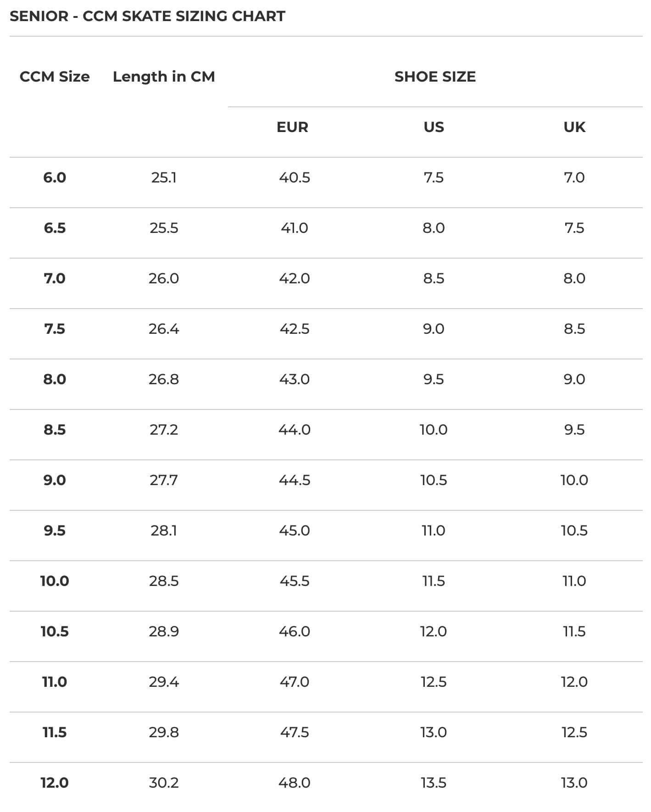Click the Senior CCM Skate Sizing Chart title
The width and height of the screenshot is (651, 812).
point(147,17)
